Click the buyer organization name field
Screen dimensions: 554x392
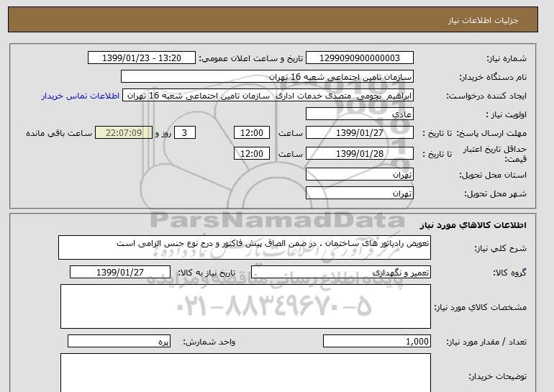pos(267,77)
